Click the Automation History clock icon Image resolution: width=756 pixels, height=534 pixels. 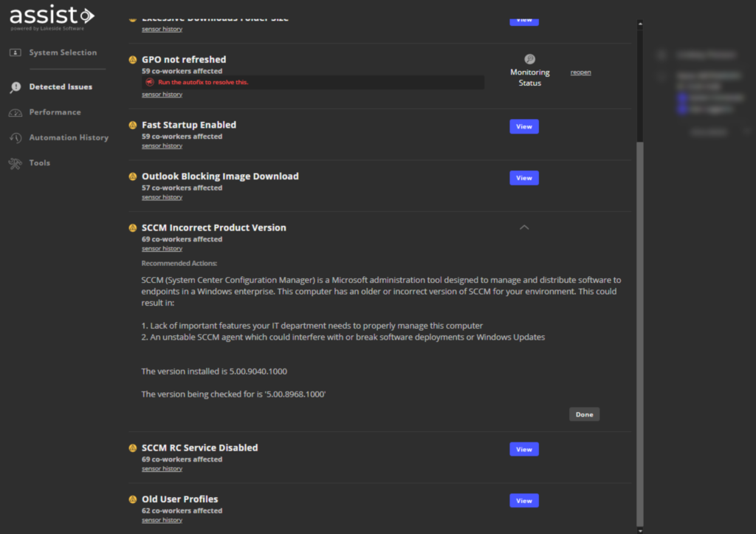pos(16,138)
